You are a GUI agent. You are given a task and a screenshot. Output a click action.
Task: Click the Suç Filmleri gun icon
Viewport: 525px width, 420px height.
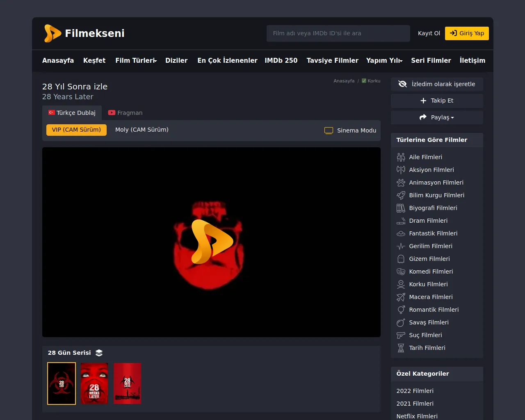point(401,335)
